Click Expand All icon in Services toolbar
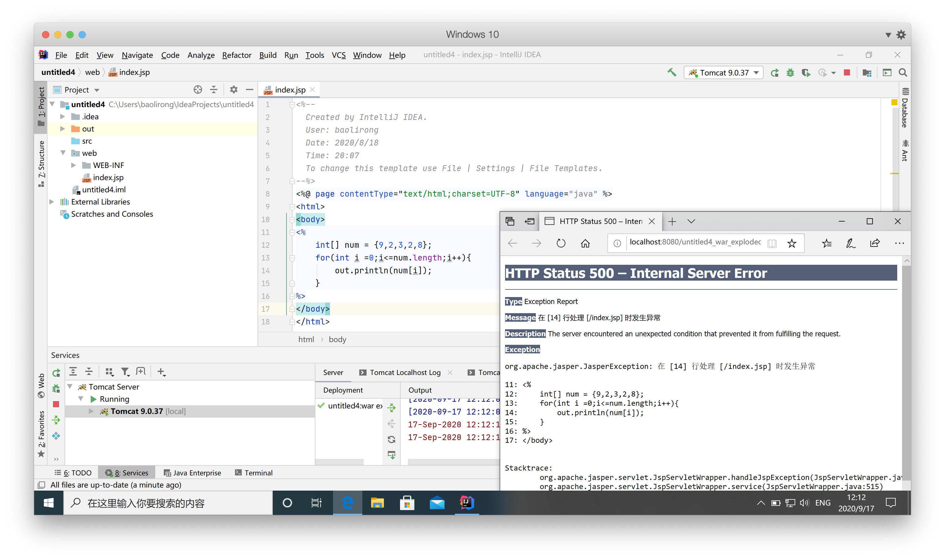This screenshot has height=560, width=945. pyautogui.click(x=73, y=372)
